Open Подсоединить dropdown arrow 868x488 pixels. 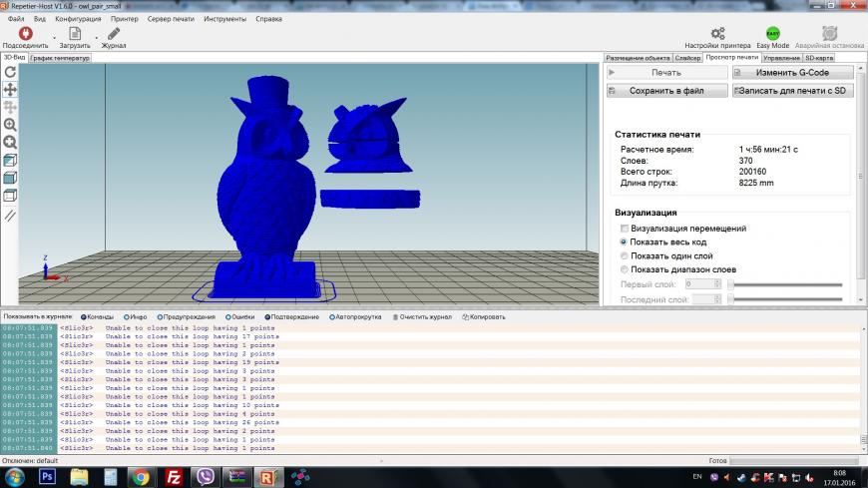click(x=54, y=38)
